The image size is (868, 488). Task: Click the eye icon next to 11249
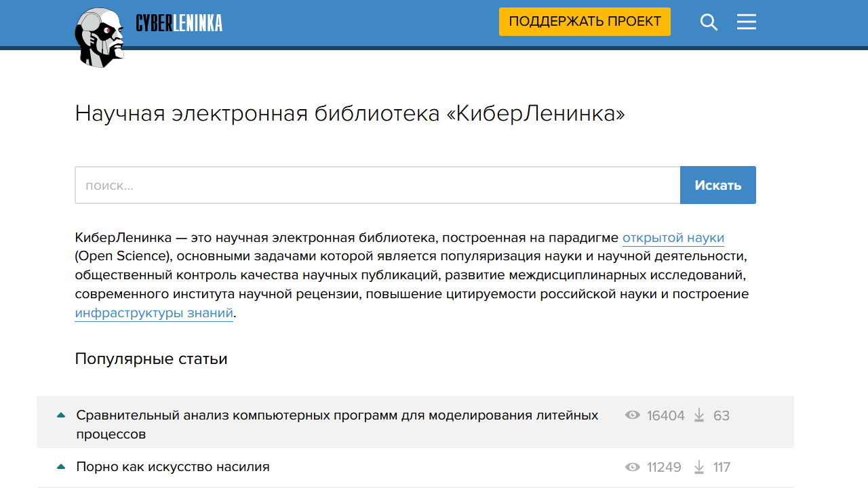(x=633, y=466)
